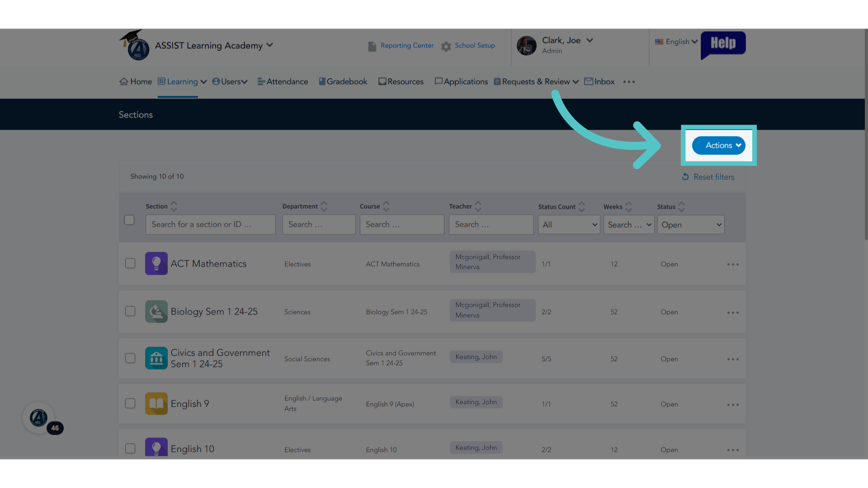Open the Gradebook menu item

pos(343,82)
